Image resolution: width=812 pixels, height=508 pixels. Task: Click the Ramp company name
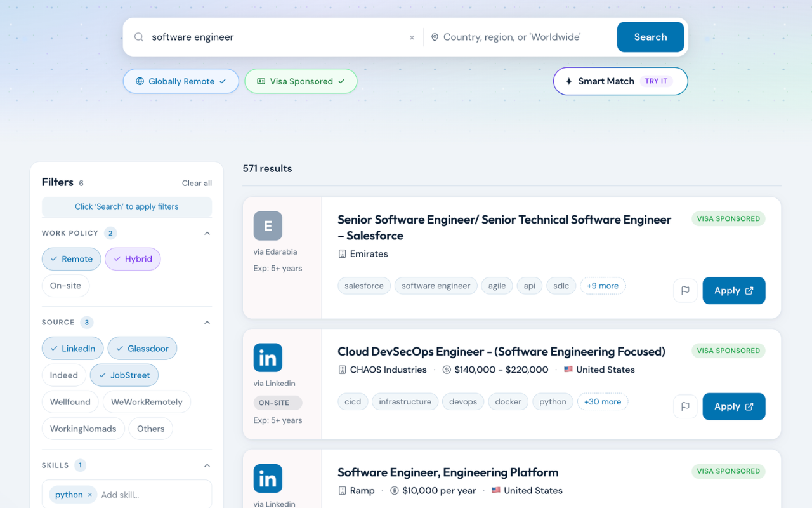tap(362, 490)
